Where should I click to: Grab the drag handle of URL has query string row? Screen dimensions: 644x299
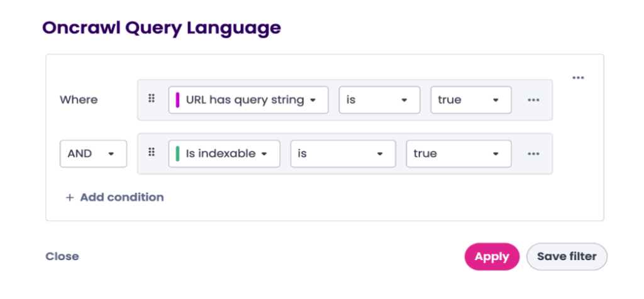click(152, 99)
